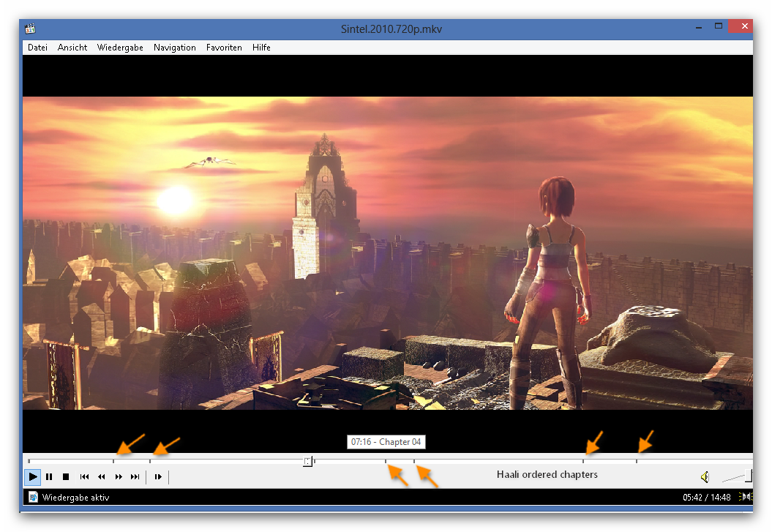Open the Navigation menu
This screenshot has height=532, width=772.
tap(175, 48)
